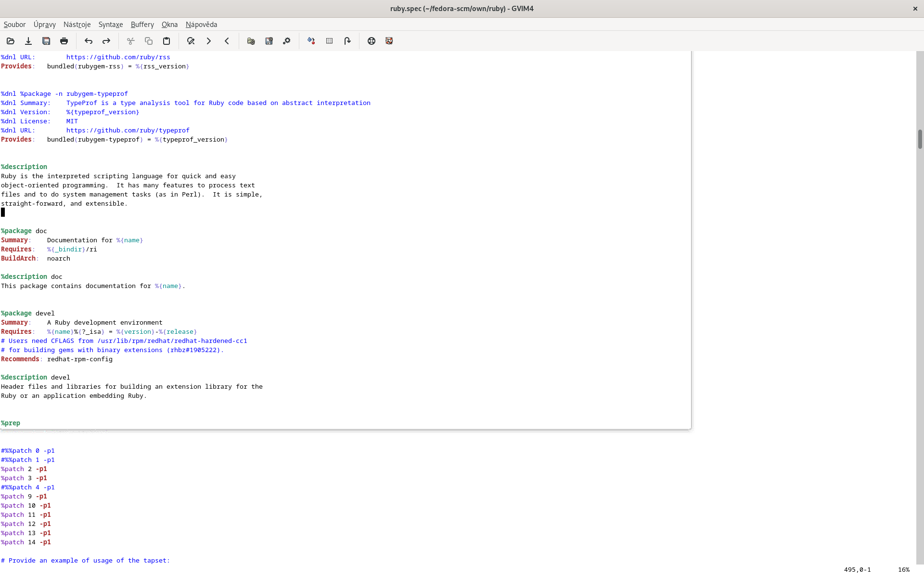Viewport: 924px width, 578px height.
Task: Run Vim script using gears icon
Action: pos(287,41)
